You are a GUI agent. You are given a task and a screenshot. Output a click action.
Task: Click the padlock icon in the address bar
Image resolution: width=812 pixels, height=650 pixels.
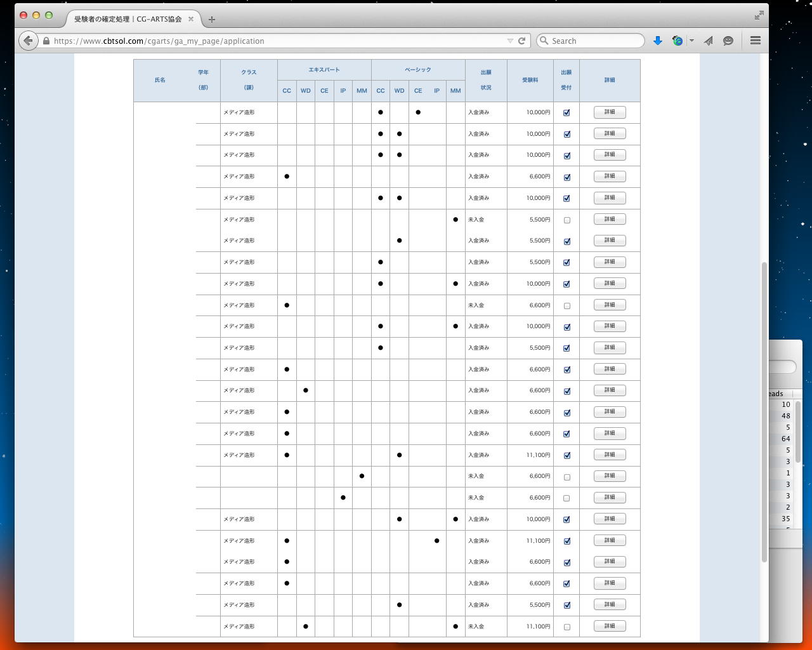tap(46, 41)
